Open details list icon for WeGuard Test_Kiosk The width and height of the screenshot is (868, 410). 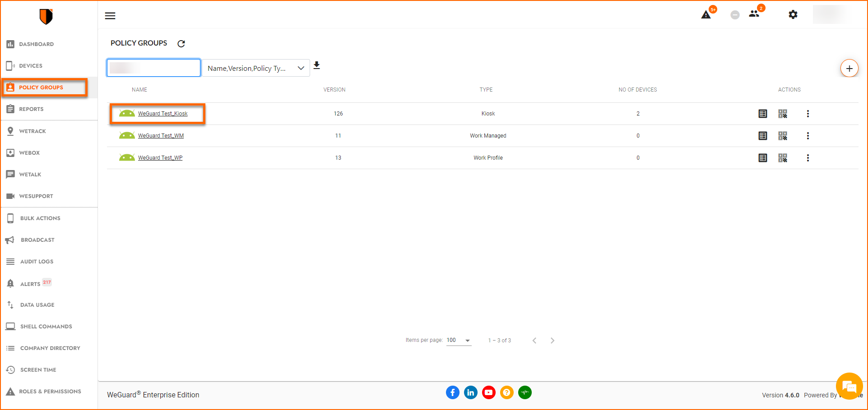763,114
